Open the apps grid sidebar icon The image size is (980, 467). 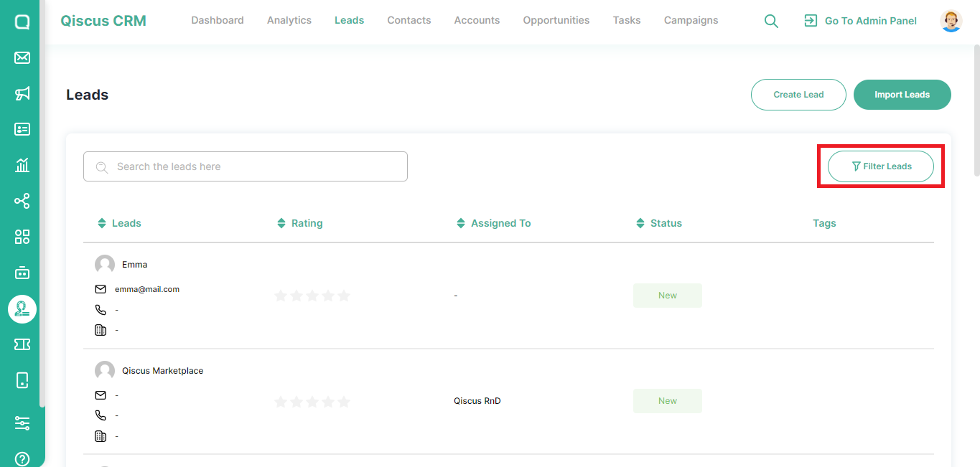pyautogui.click(x=22, y=237)
